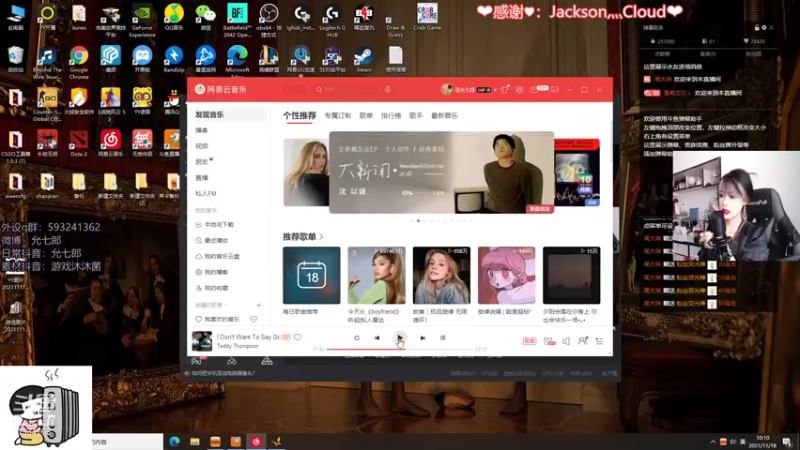Viewport: 800px width, 450px height.
Task: Open Battlefield 2042 desktop shortcut
Action: (x=237, y=20)
